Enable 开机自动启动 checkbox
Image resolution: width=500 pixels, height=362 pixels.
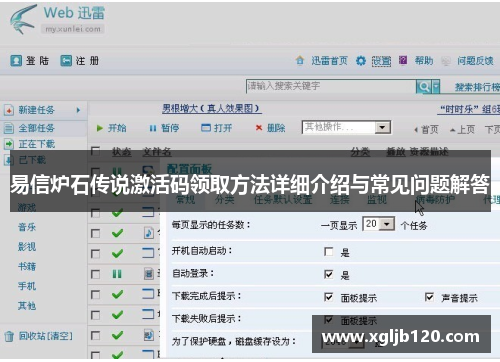point(329,251)
